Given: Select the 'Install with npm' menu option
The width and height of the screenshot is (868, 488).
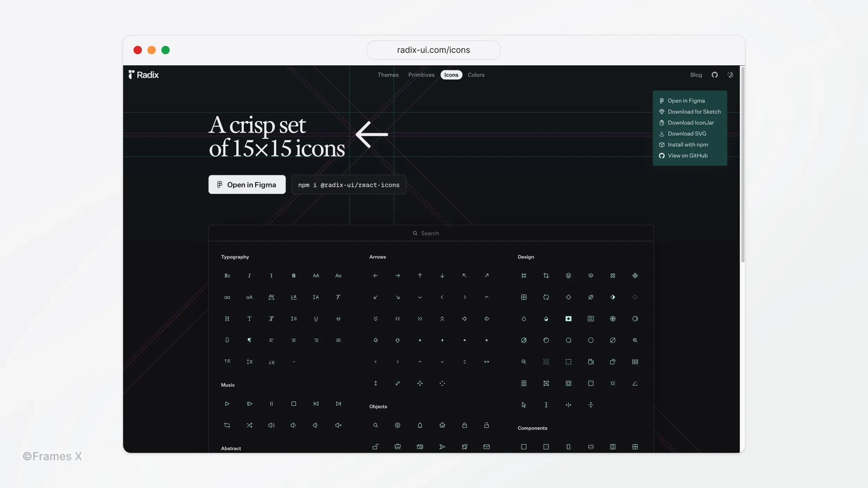Looking at the screenshot, I should click(688, 145).
